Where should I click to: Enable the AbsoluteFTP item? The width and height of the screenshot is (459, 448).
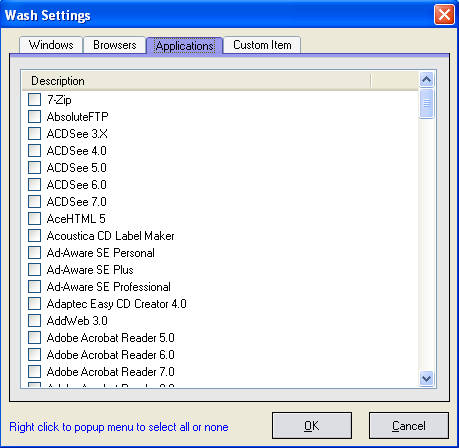tap(34, 116)
